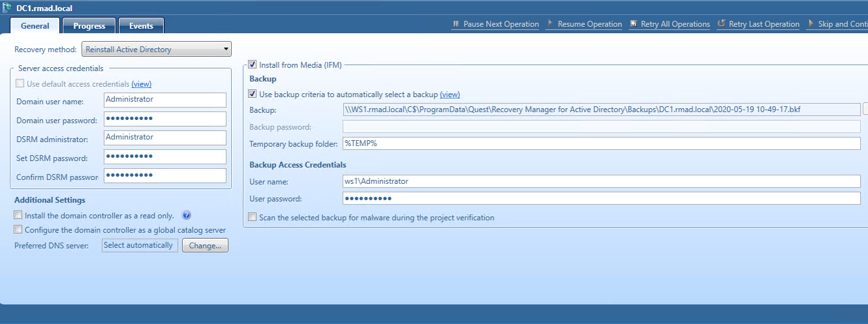Click the Pause Next Operation icon
The height and width of the screenshot is (324, 868).
coord(456,24)
